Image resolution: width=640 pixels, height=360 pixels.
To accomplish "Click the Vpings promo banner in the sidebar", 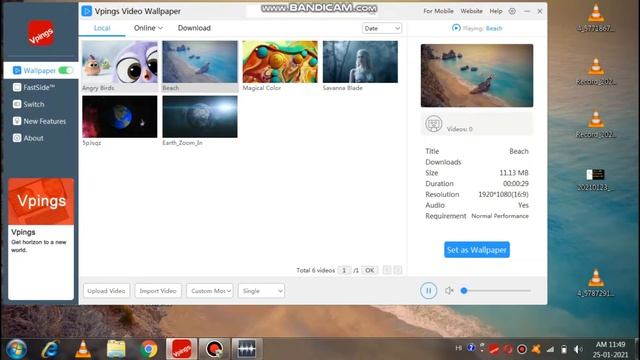I will tap(41, 201).
